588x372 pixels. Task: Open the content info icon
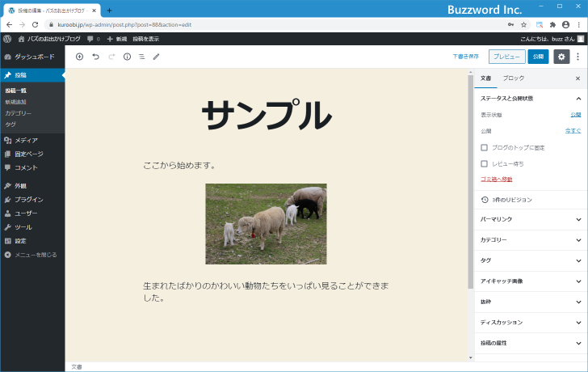tap(127, 57)
